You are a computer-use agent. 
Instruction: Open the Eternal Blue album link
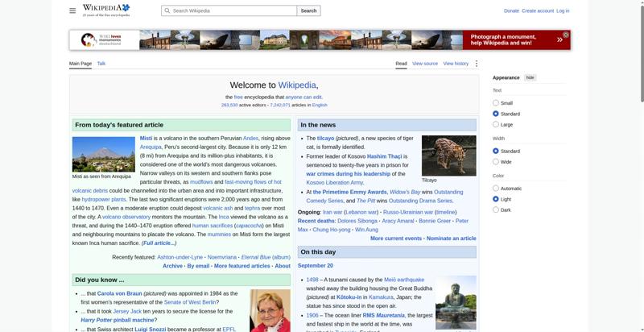point(266,257)
